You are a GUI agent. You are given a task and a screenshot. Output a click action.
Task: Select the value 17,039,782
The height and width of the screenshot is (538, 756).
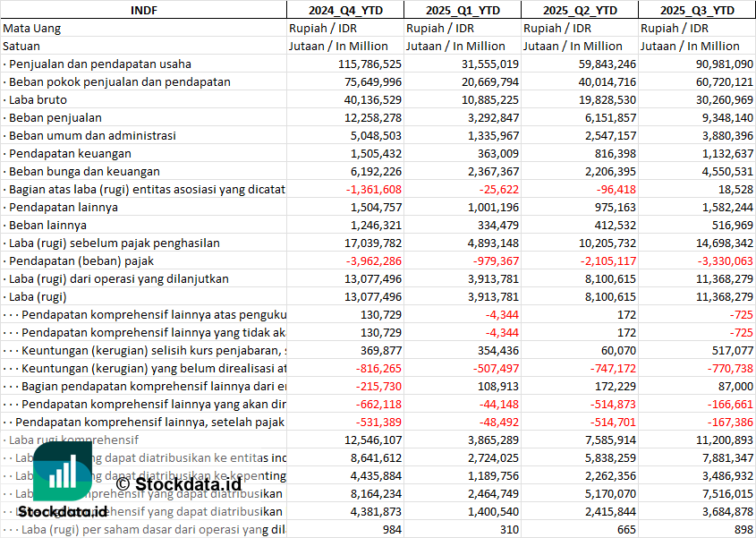click(373, 243)
